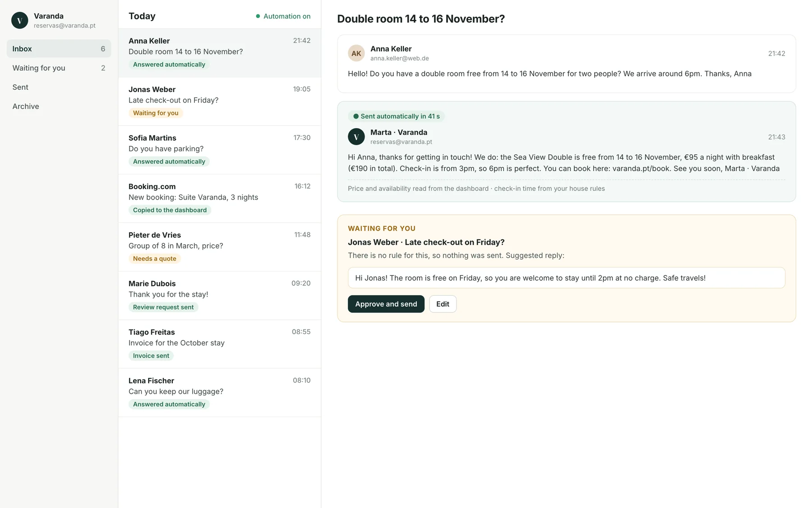Click the Varanda account logo avatar
The height and width of the screenshot is (508, 812).
coord(20,20)
